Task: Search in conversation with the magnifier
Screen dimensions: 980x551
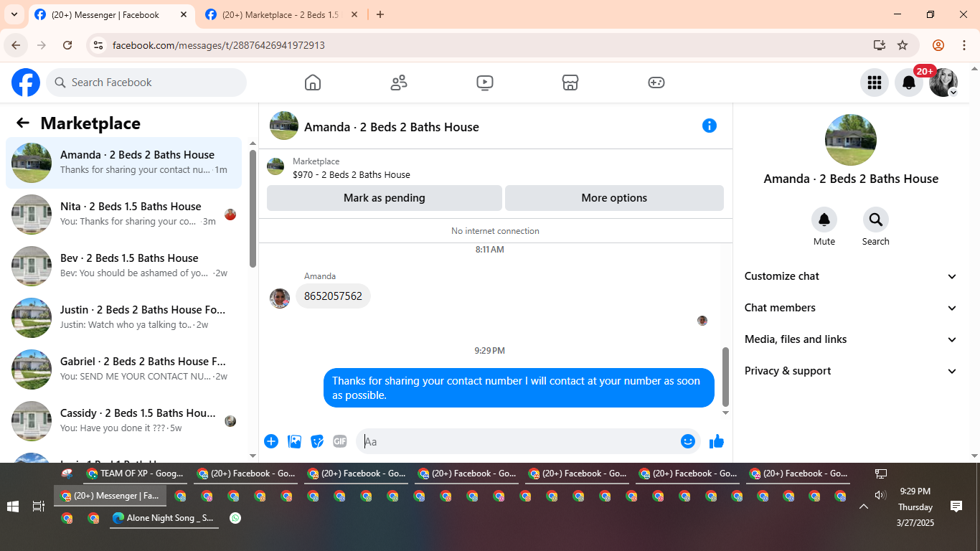Action: click(x=876, y=220)
